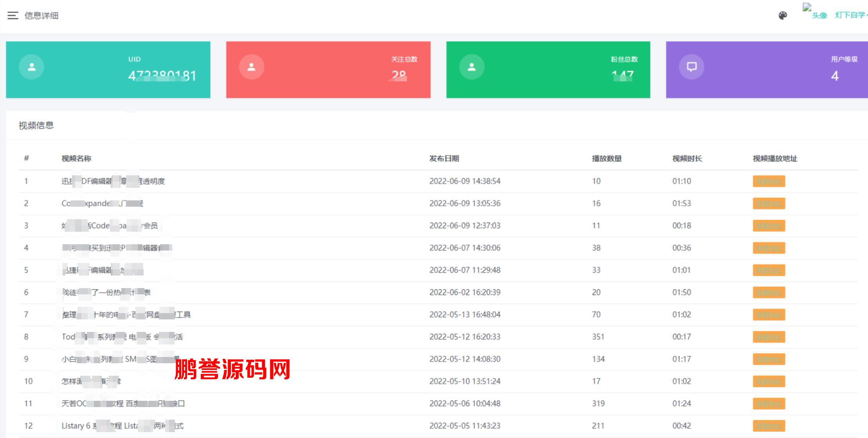Screen dimensions: 868x438
Task: Click the 访问视频 button for row 1
Action: (x=769, y=181)
